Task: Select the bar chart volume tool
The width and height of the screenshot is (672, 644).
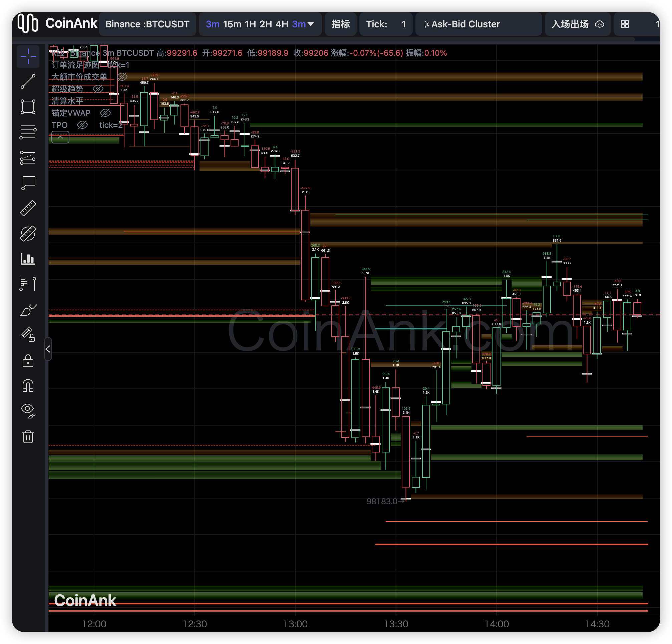Action: (x=28, y=259)
